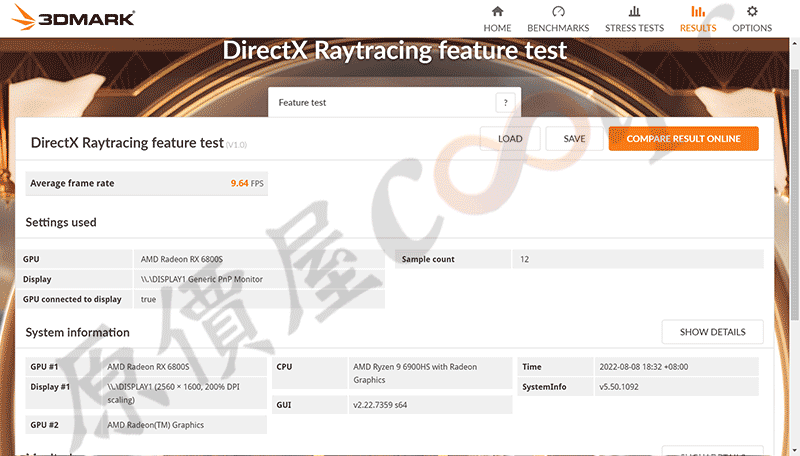The height and width of the screenshot is (456, 800).
Task: Click SHOW DETAILS for System information
Action: coord(712,332)
